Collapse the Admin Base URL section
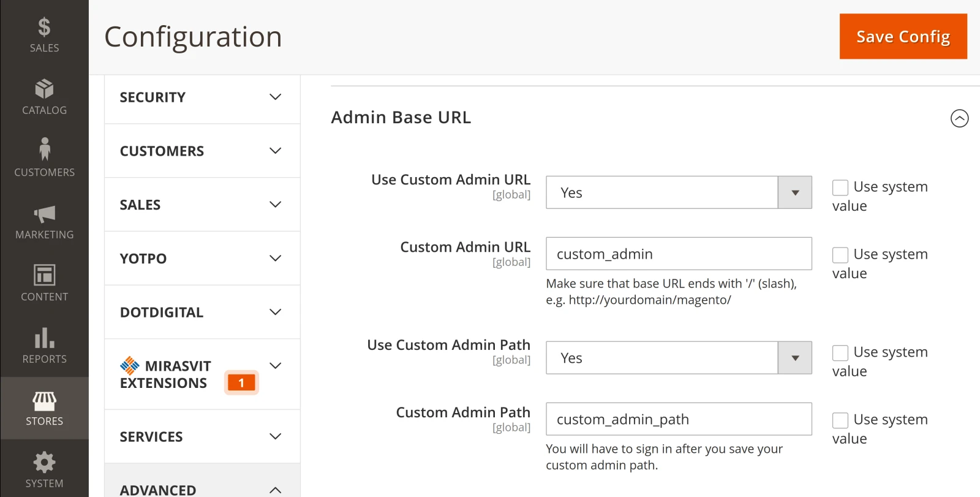 click(x=959, y=118)
